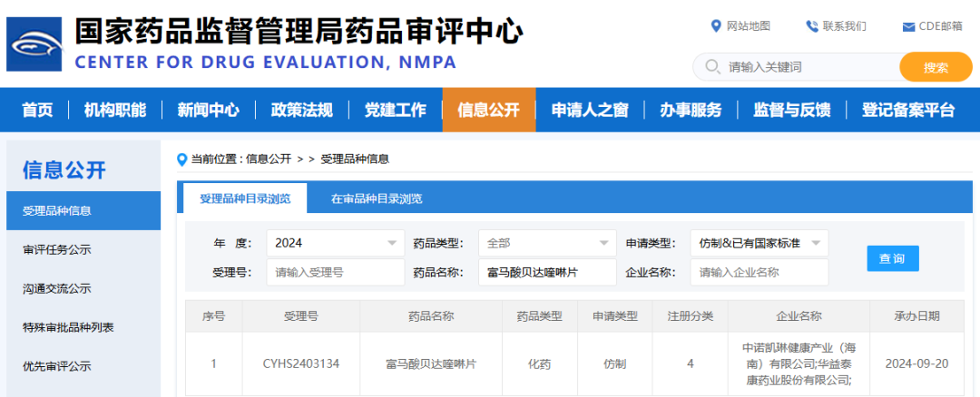This screenshot has height=397, width=980.
Task: Open 机构职能 in the navigation bar
Action: click(115, 110)
